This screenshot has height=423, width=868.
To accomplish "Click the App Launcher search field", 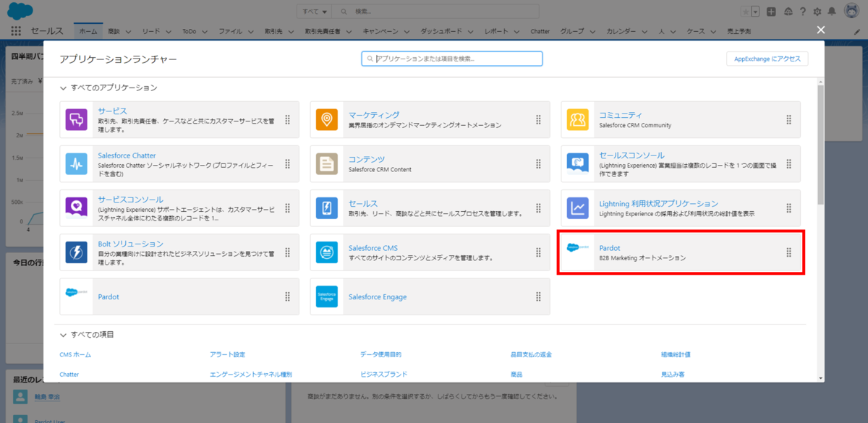I will pyautogui.click(x=452, y=59).
